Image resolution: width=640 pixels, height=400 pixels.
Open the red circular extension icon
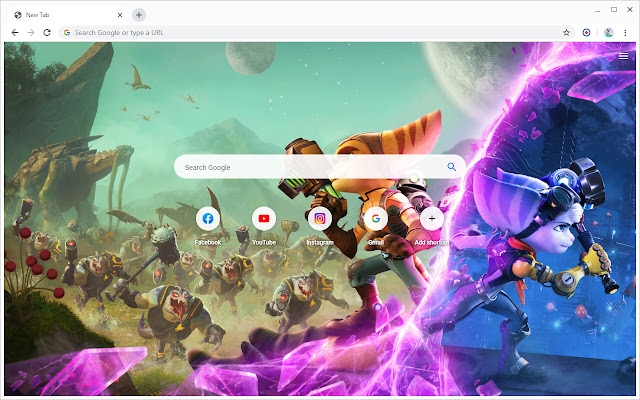coord(586,33)
